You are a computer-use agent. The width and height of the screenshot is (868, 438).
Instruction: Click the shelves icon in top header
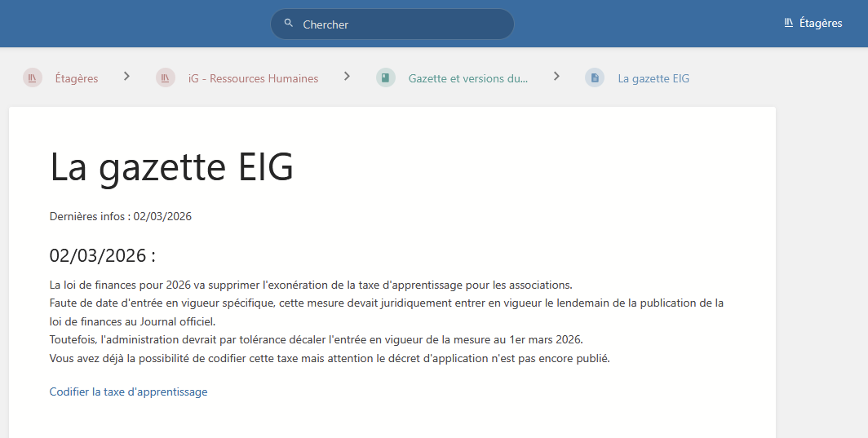point(789,23)
